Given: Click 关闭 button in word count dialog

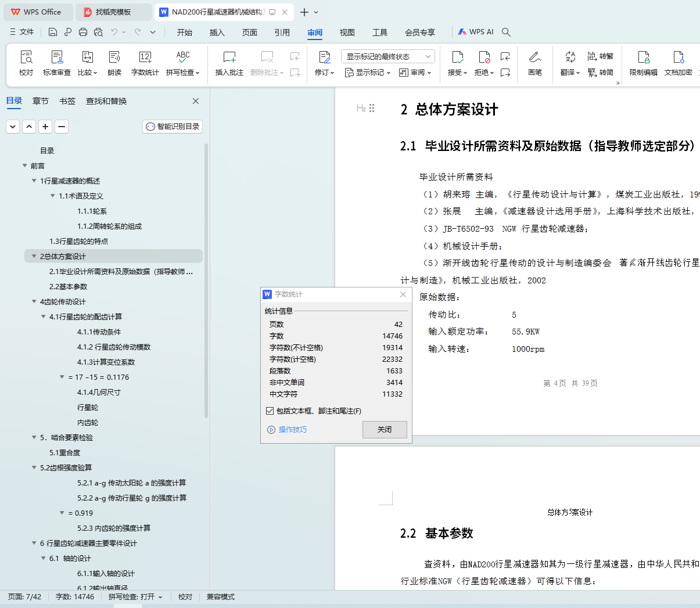Looking at the screenshot, I should 385,430.
